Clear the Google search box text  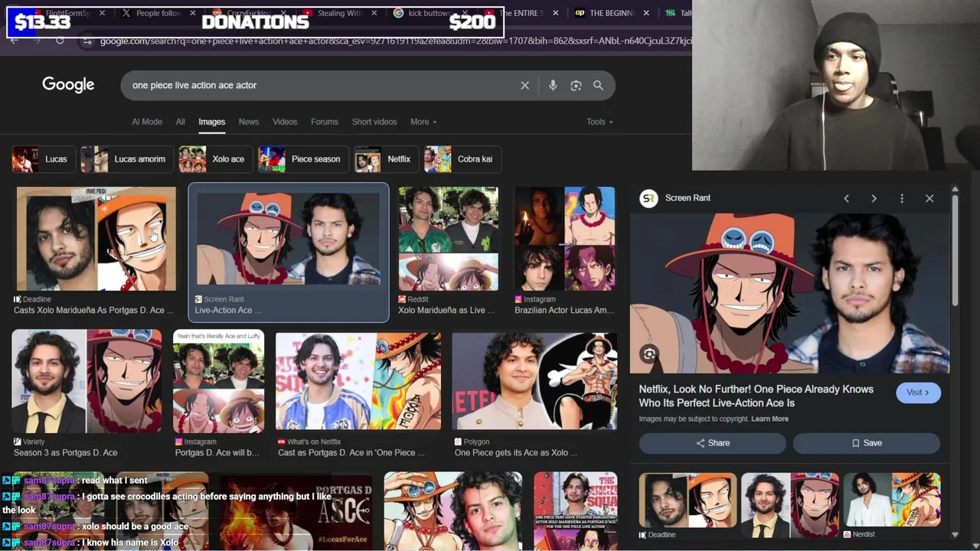[x=524, y=86]
